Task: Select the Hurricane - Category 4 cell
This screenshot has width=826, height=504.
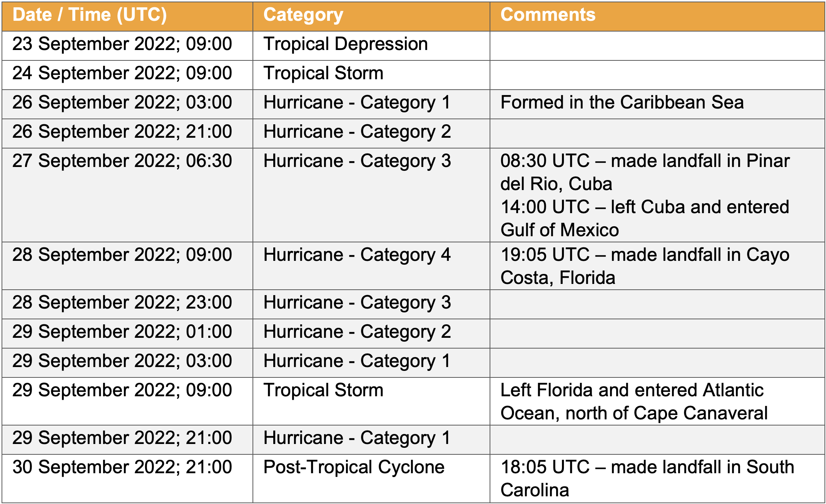Action: 357,255
